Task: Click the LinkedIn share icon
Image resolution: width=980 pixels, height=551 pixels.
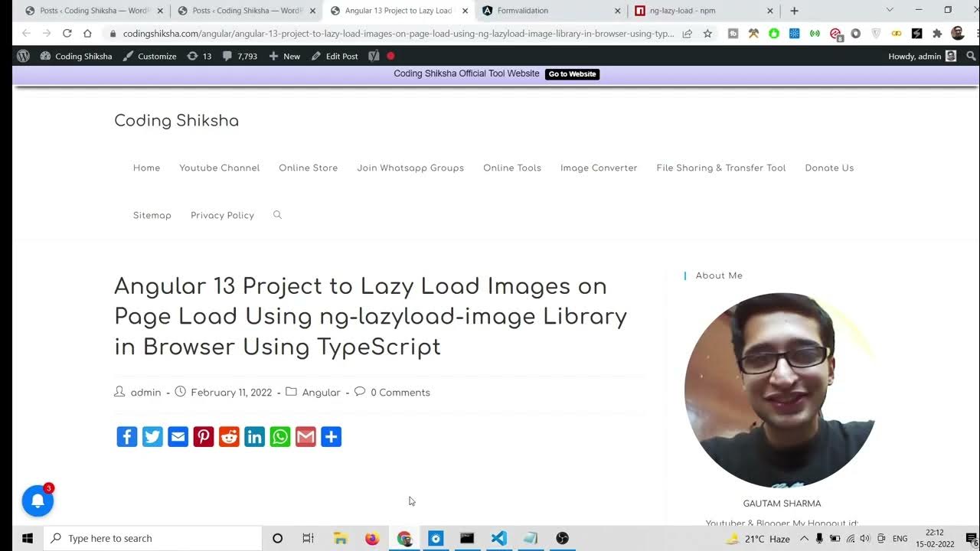Action: point(254,437)
